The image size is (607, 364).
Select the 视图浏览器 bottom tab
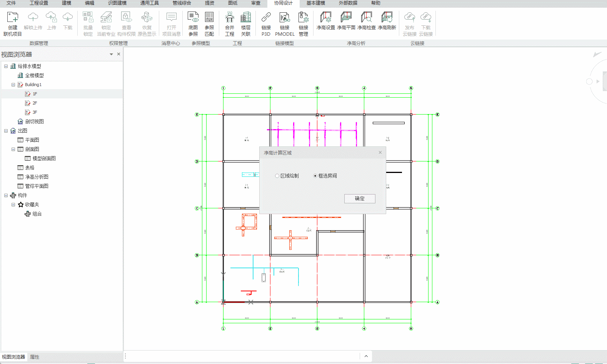pyautogui.click(x=13, y=357)
